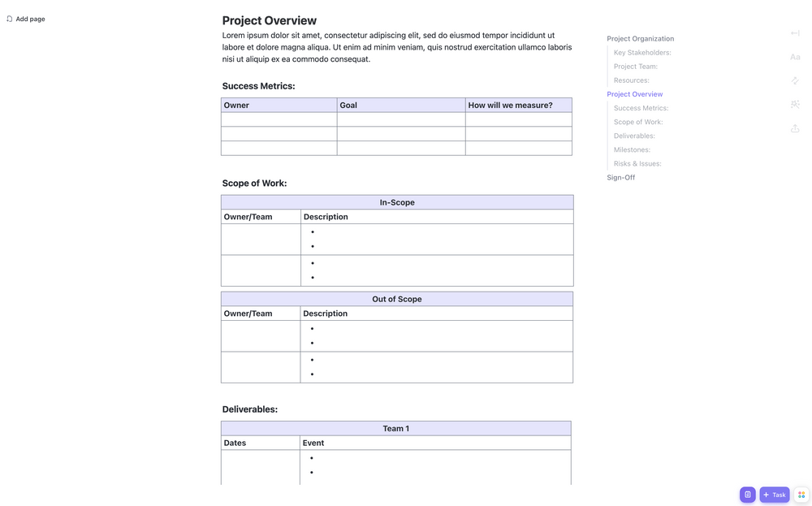This screenshot has height=506, width=812.
Task: Click first empty cell under Owner column
Action: pos(279,119)
